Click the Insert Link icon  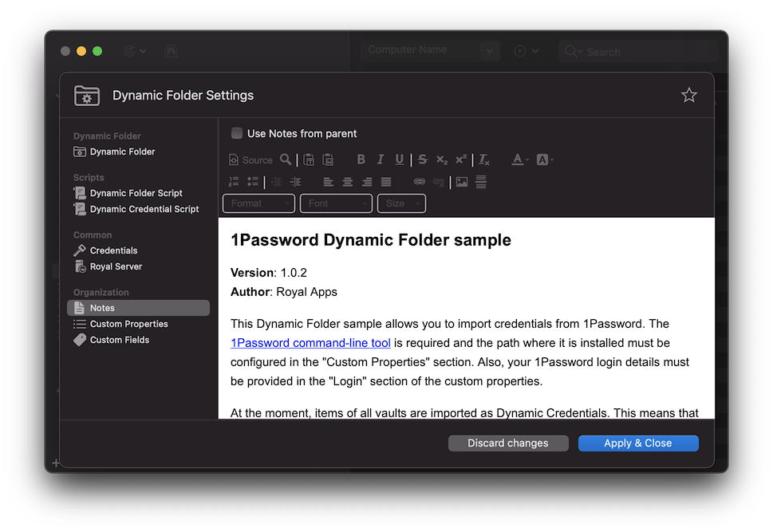pyautogui.click(x=419, y=181)
